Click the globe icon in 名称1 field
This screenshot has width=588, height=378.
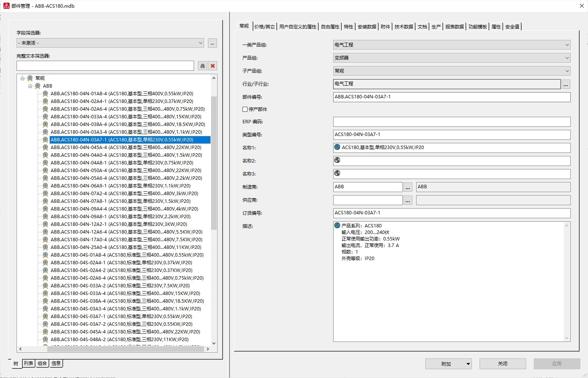coord(337,147)
